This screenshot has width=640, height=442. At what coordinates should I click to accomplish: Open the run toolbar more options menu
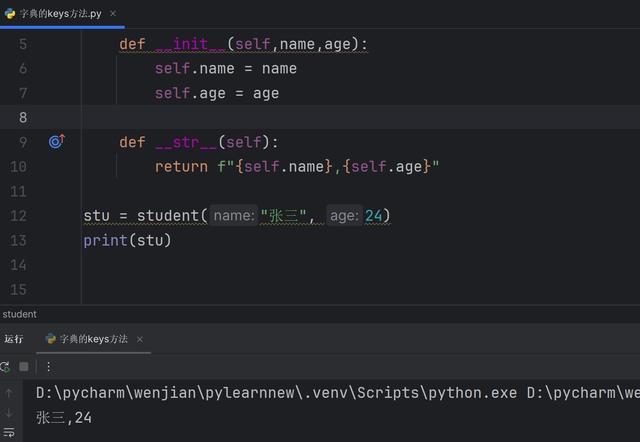[49, 367]
